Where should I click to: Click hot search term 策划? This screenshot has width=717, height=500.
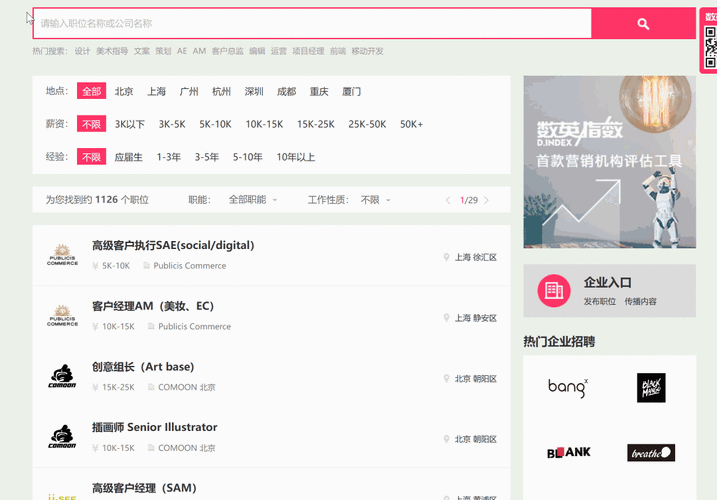(x=163, y=51)
